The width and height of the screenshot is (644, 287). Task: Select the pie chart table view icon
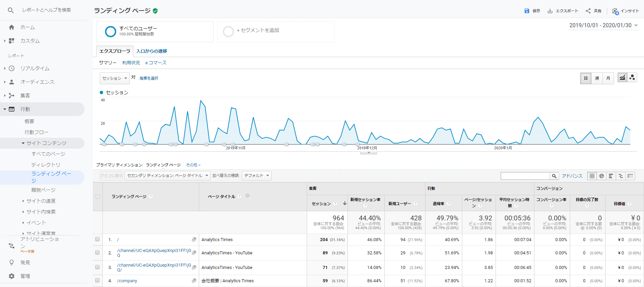[601, 176]
